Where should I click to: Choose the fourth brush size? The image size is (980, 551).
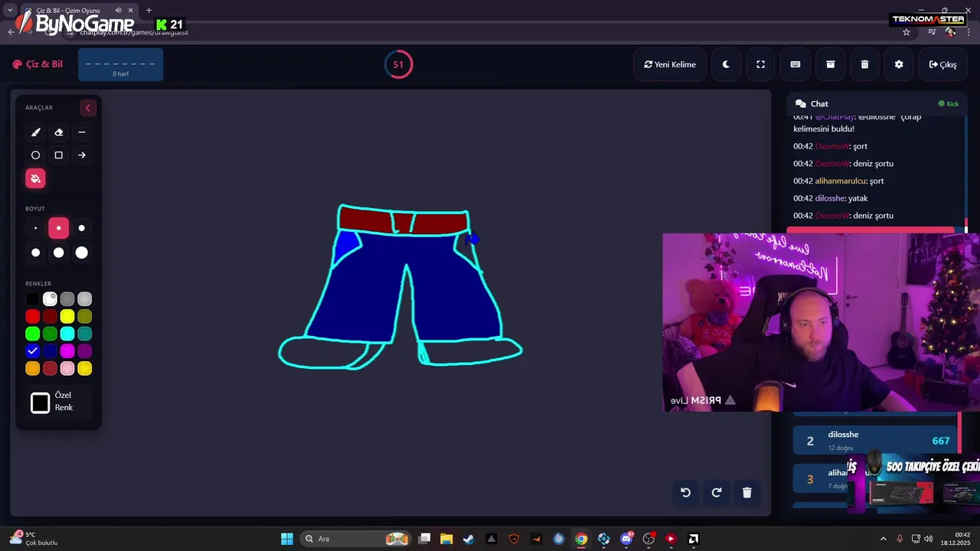(x=35, y=253)
